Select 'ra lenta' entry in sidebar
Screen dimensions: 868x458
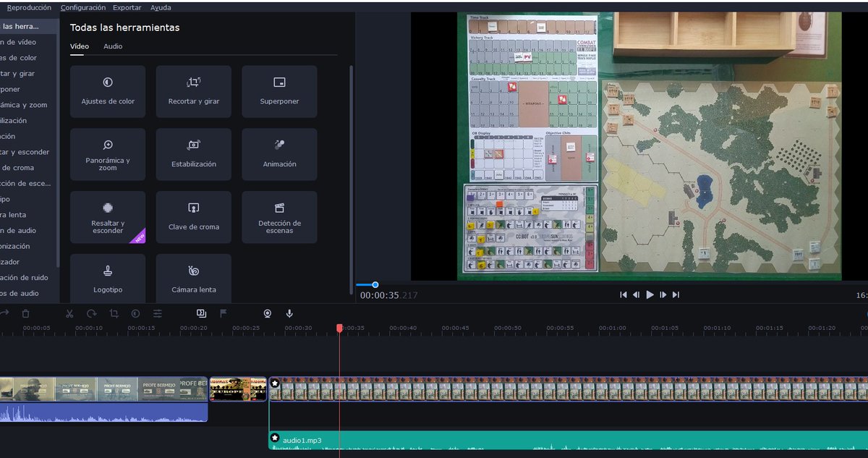click(x=29, y=215)
